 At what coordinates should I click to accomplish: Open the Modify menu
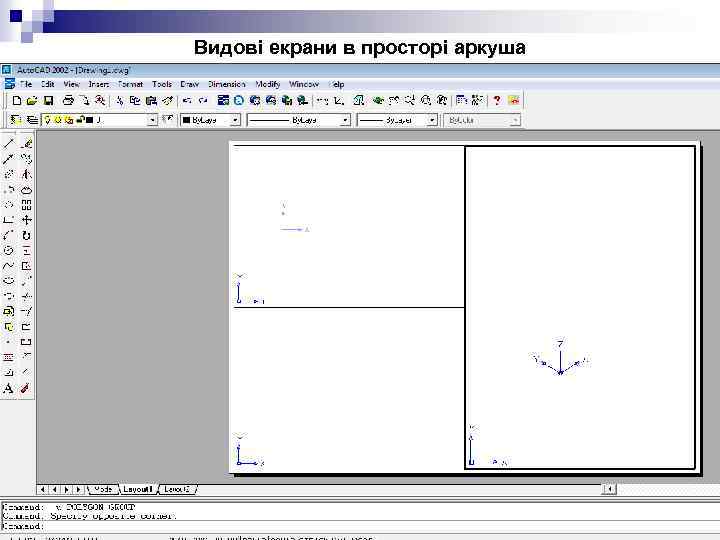(268, 84)
